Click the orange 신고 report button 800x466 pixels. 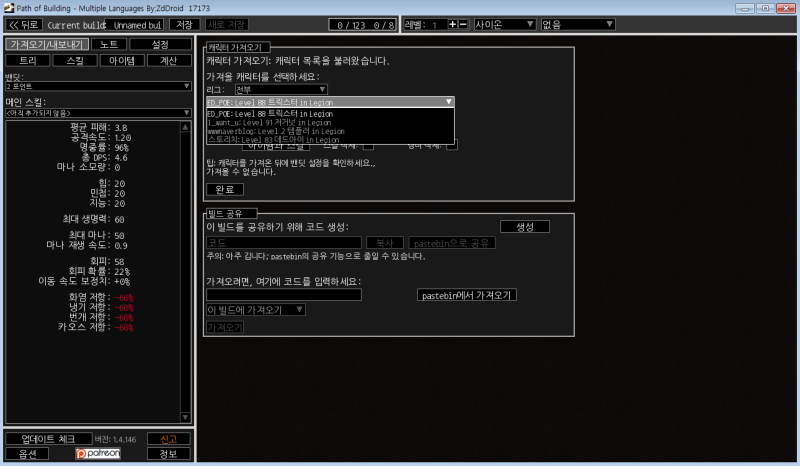[168, 439]
